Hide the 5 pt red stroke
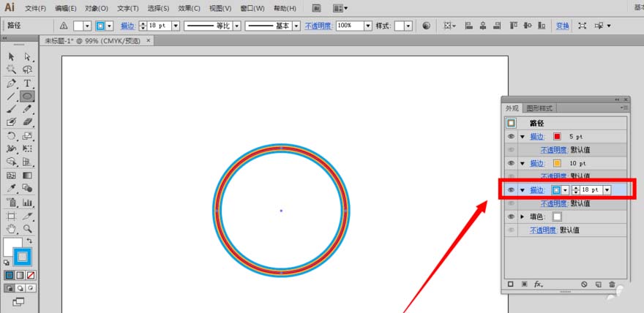 tap(511, 137)
